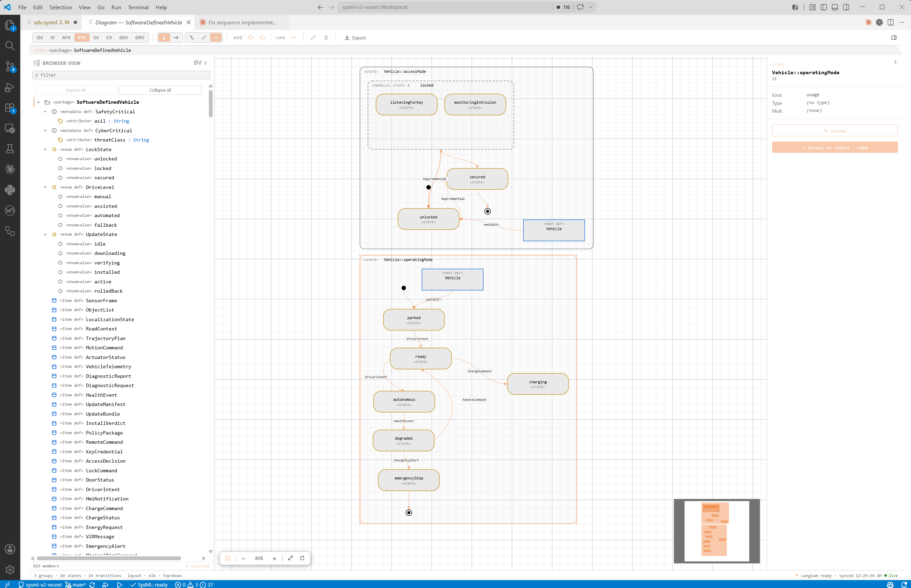
Task: Click in the Browser View filter field
Action: (x=121, y=75)
